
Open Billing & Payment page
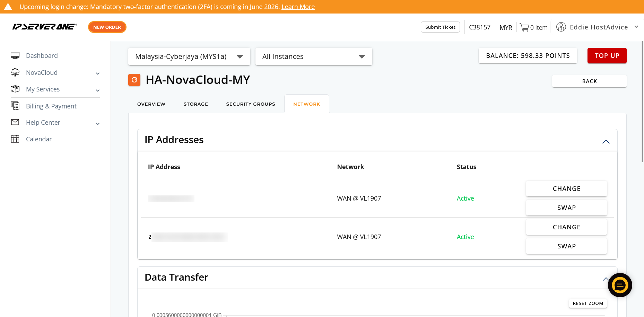(x=51, y=106)
